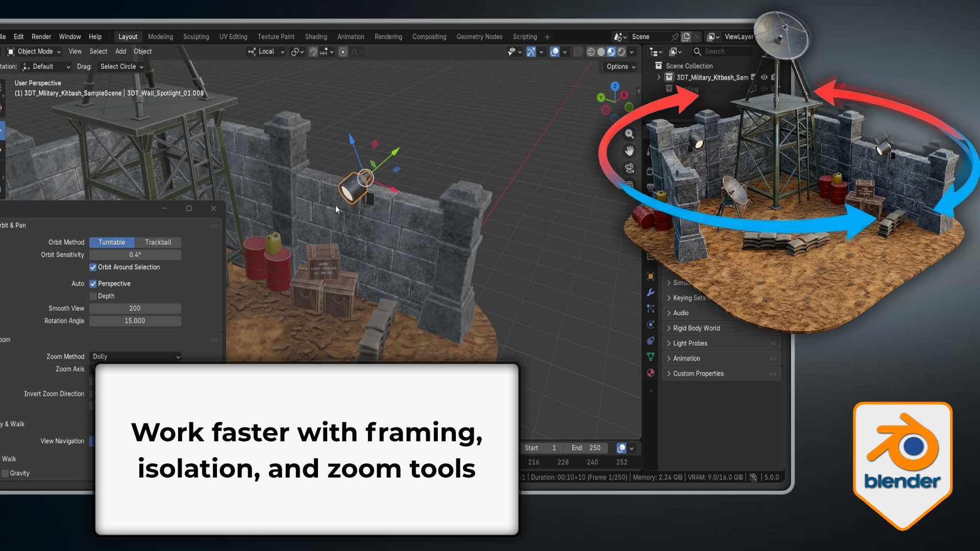Screen dimensions: 980x551
Task: Toggle proportional editing circle icon
Action: [x=343, y=52]
